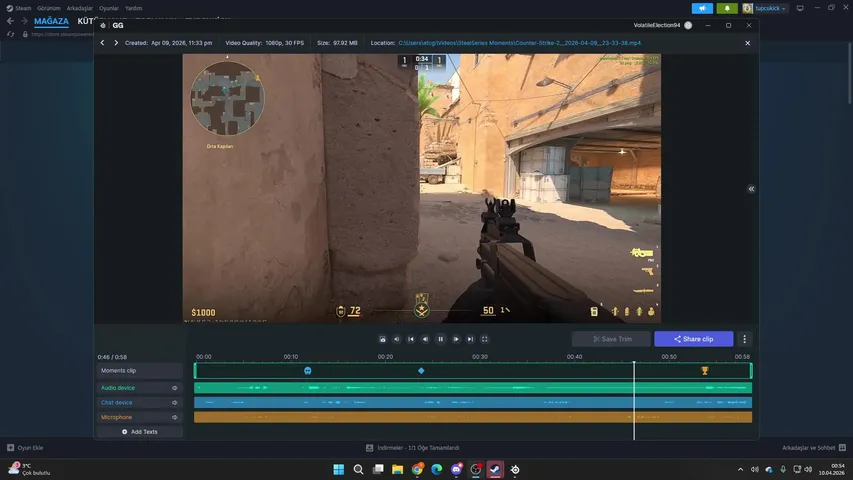Jump to the start of the clip

[x=411, y=339]
